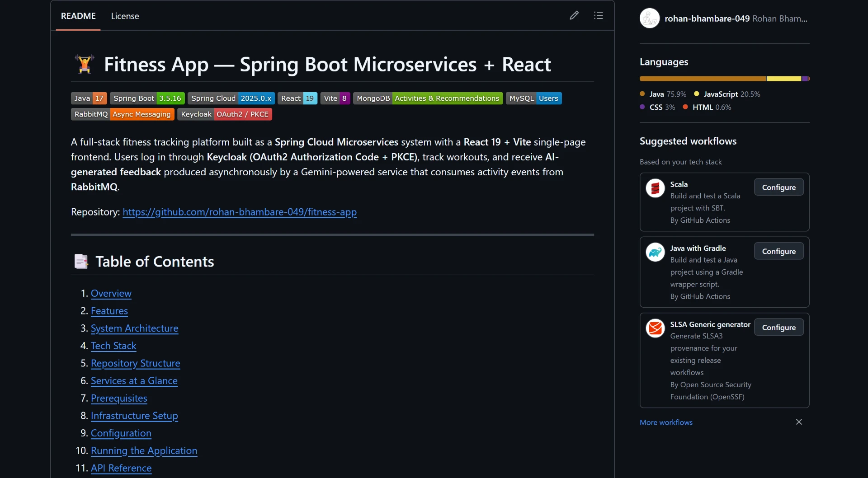Open the Configuration contents link

(121, 433)
